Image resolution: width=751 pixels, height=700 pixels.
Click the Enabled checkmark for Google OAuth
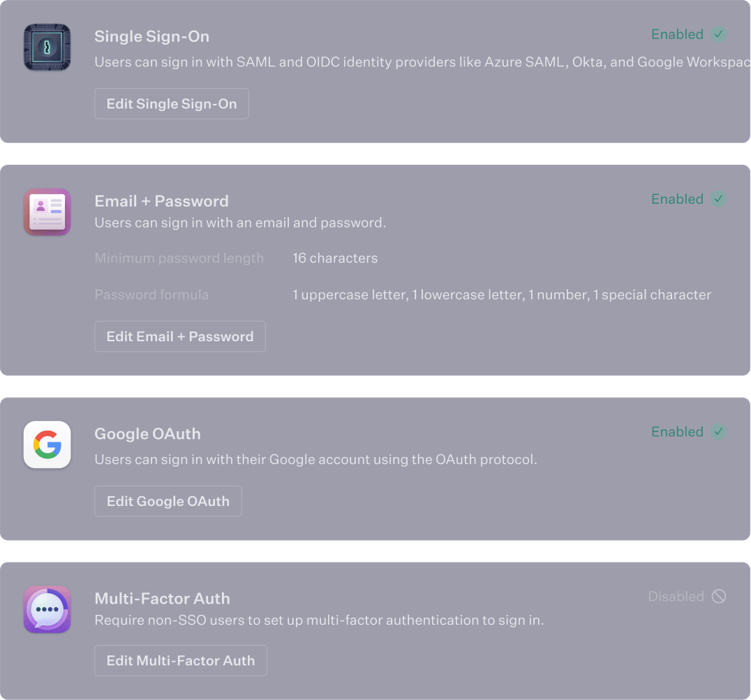(x=717, y=431)
